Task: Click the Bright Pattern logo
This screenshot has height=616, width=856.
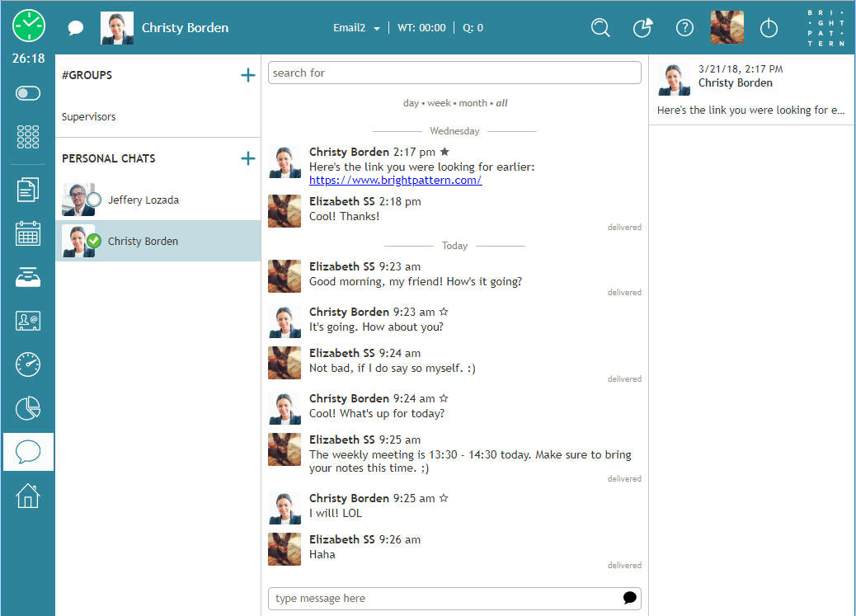Action: coord(826,28)
